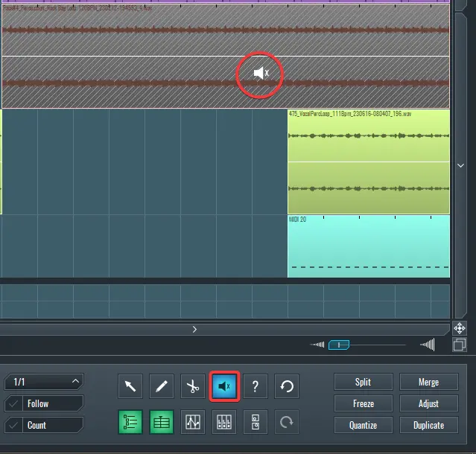Select the mute speaker tool
476x454 pixels.
(224, 386)
